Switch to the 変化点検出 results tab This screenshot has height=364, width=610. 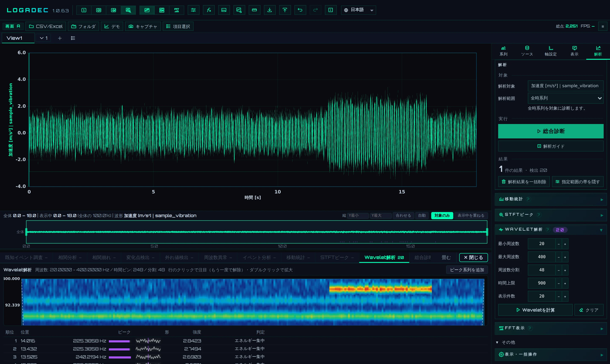pos(140,258)
